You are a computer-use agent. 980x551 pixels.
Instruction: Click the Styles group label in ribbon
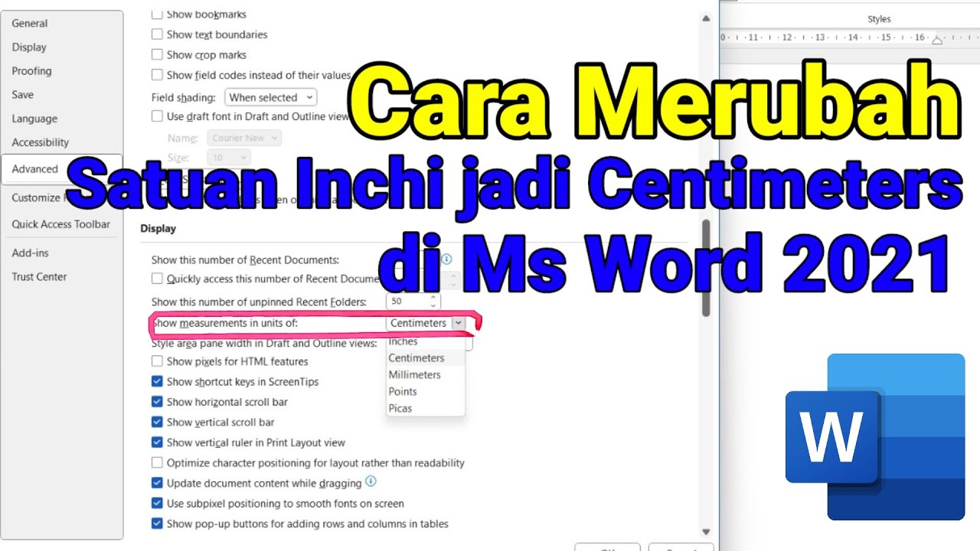click(x=879, y=19)
